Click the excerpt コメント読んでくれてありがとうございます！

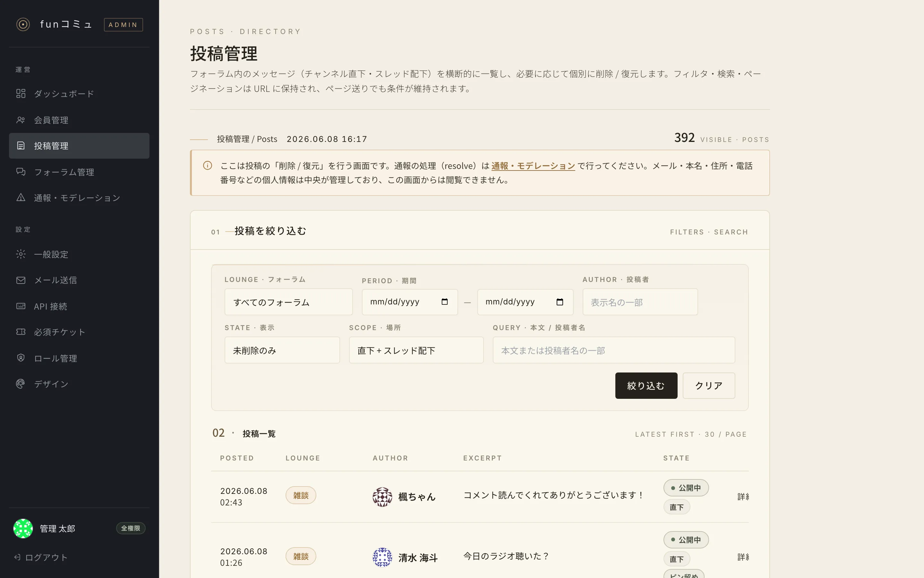(553, 495)
